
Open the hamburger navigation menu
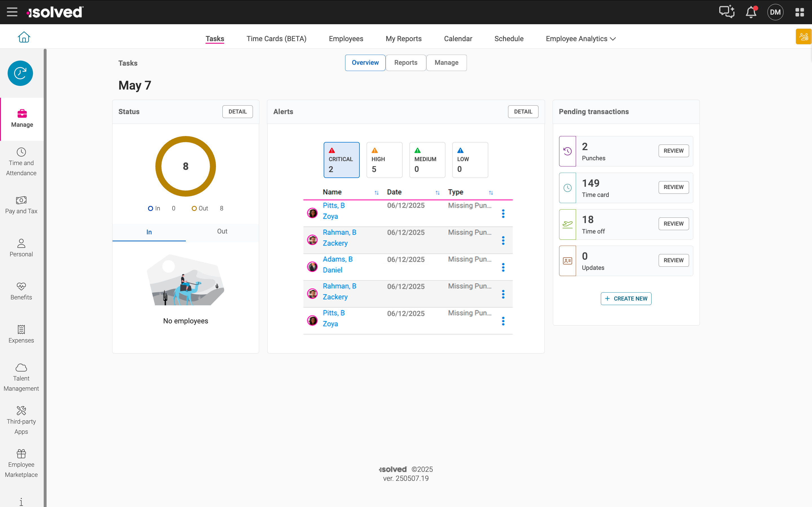click(12, 12)
